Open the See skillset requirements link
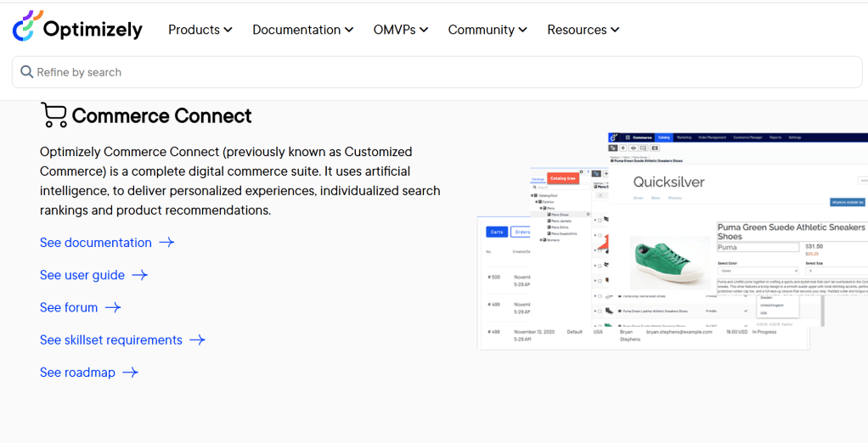This screenshot has width=868, height=443. (x=111, y=340)
